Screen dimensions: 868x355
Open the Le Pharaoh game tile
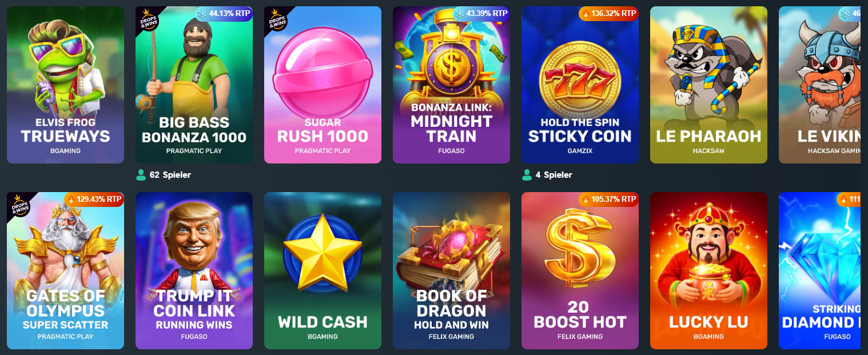point(708,85)
